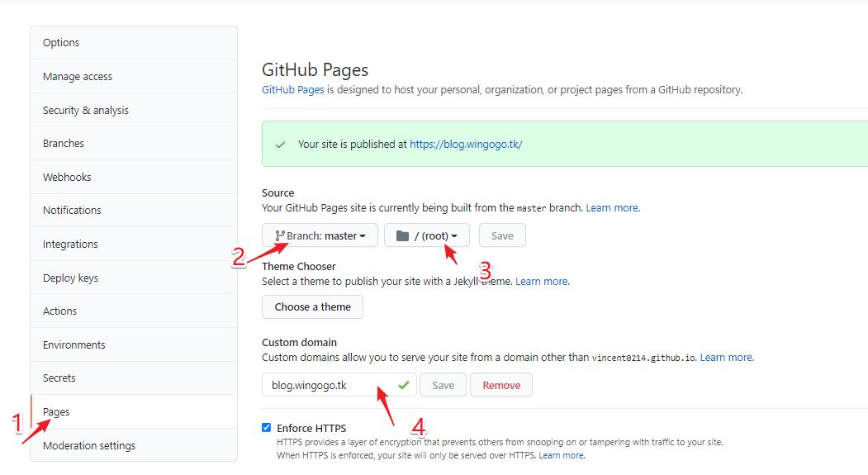Toggle the Enforce HTTPS checkbox
Image resolution: width=868 pixels, height=475 pixels.
(266, 428)
